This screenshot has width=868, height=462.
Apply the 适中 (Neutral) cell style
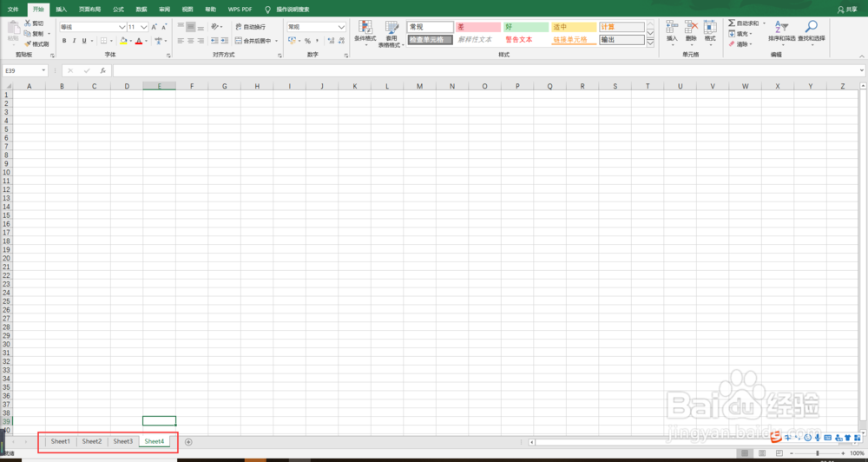pos(574,27)
